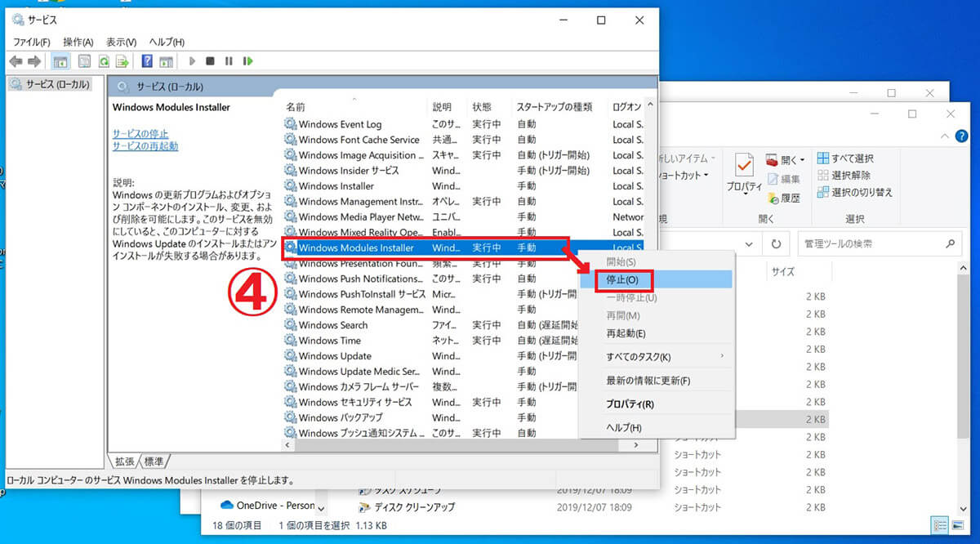Click the services list vertical scrollbar up arrow
This screenshot has height=544, width=980.
[x=650, y=105]
